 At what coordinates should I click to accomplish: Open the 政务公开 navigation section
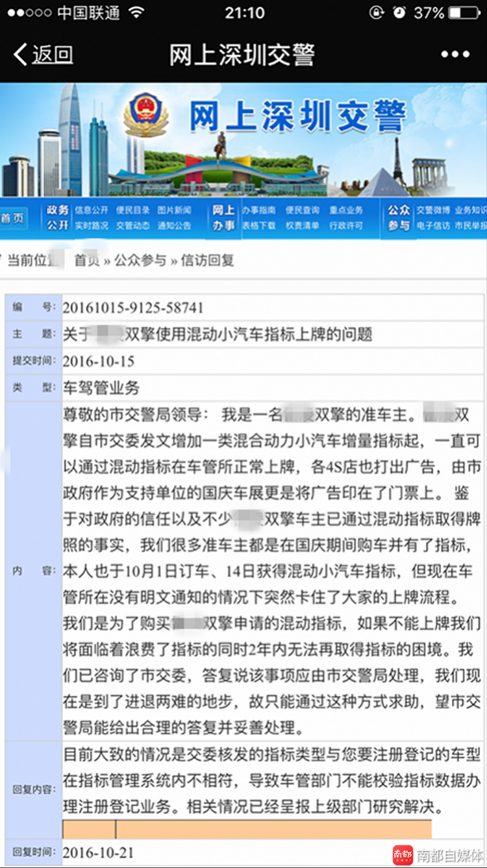(57, 218)
